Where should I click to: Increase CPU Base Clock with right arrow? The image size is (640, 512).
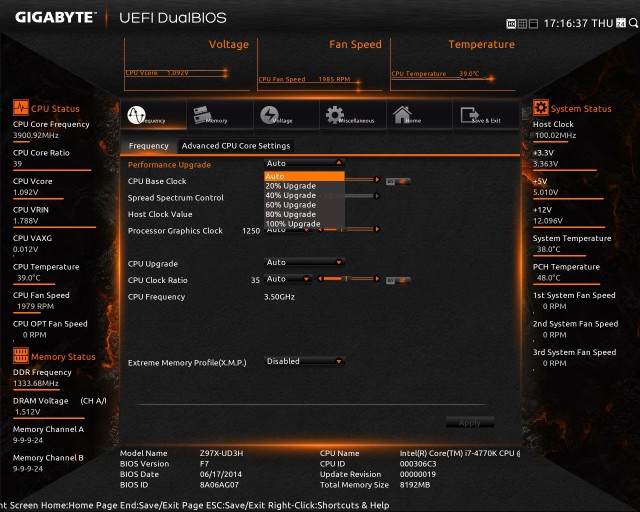pyautogui.click(x=377, y=180)
